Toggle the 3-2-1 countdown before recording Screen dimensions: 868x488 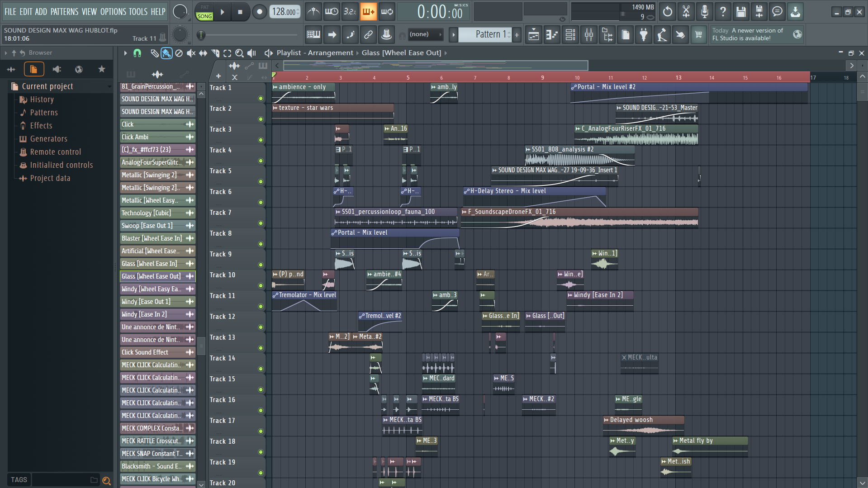pos(350,12)
